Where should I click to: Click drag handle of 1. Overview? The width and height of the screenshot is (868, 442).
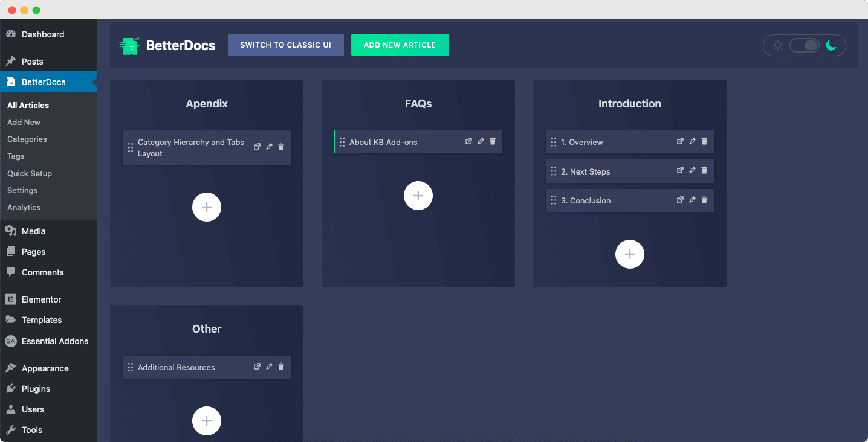pos(554,142)
